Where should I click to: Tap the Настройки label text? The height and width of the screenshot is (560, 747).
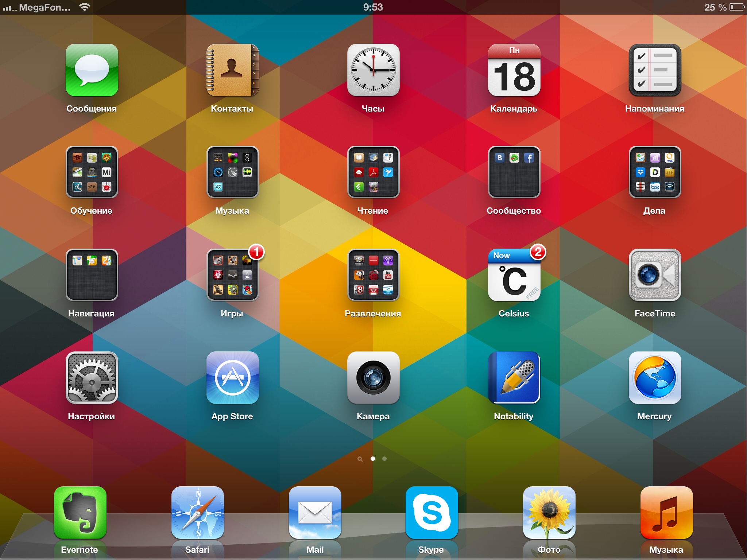pos(92,416)
